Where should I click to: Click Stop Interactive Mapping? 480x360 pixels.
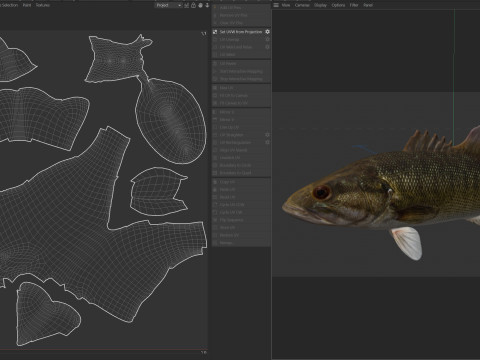(x=241, y=79)
